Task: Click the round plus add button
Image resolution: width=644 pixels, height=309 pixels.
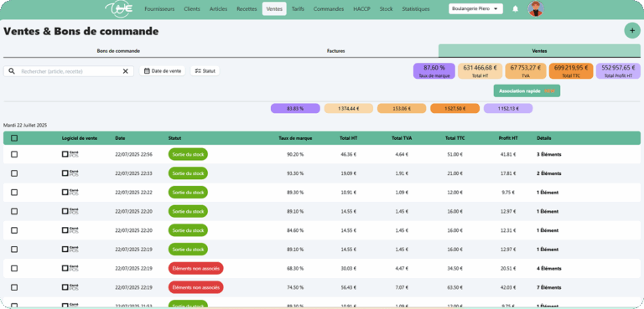Action: tap(632, 31)
